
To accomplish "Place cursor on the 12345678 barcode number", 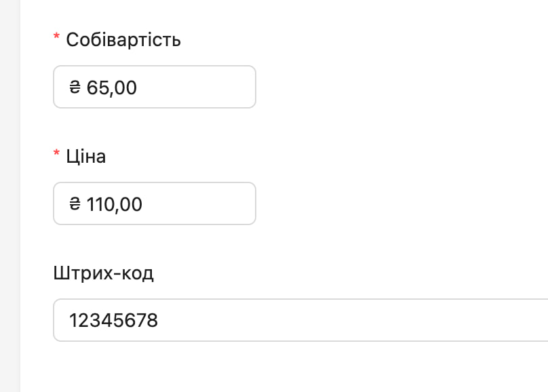I will [113, 320].
